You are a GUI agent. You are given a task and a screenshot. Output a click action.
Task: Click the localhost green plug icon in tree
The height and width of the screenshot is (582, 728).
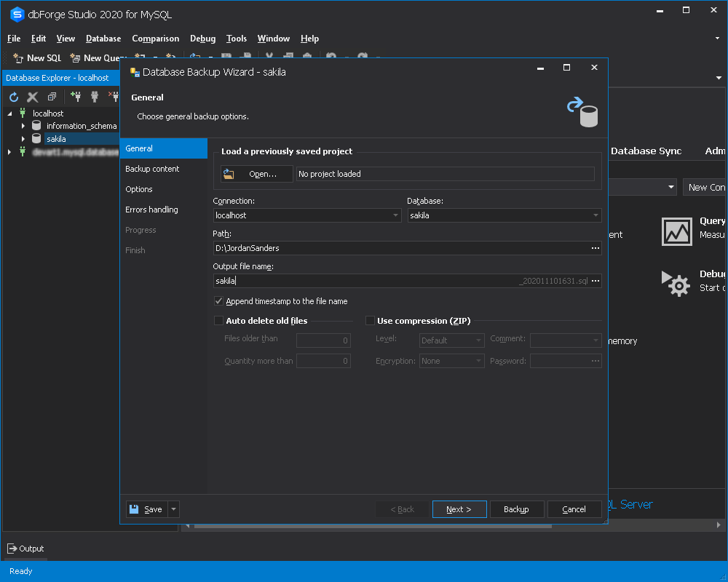[x=23, y=113]
